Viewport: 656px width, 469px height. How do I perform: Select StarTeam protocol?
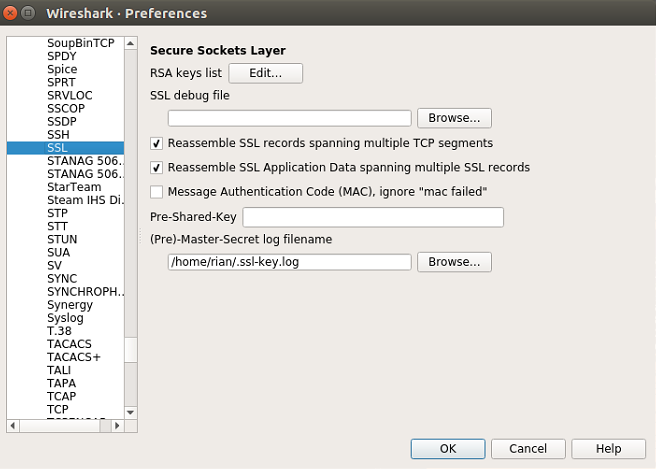[74, 187]
